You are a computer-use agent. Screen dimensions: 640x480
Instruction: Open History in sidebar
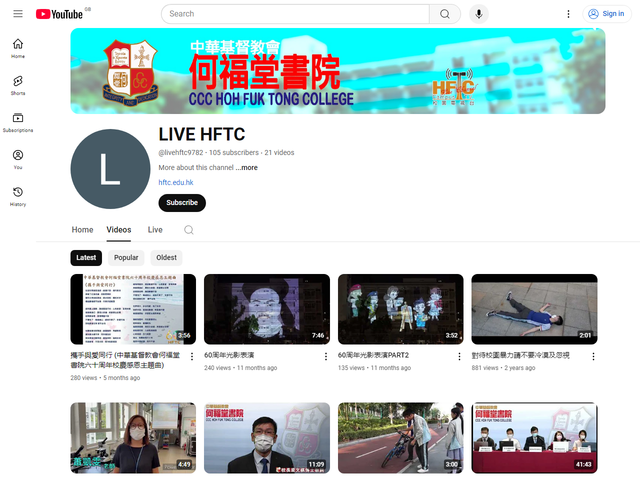[x=18, y=196]
